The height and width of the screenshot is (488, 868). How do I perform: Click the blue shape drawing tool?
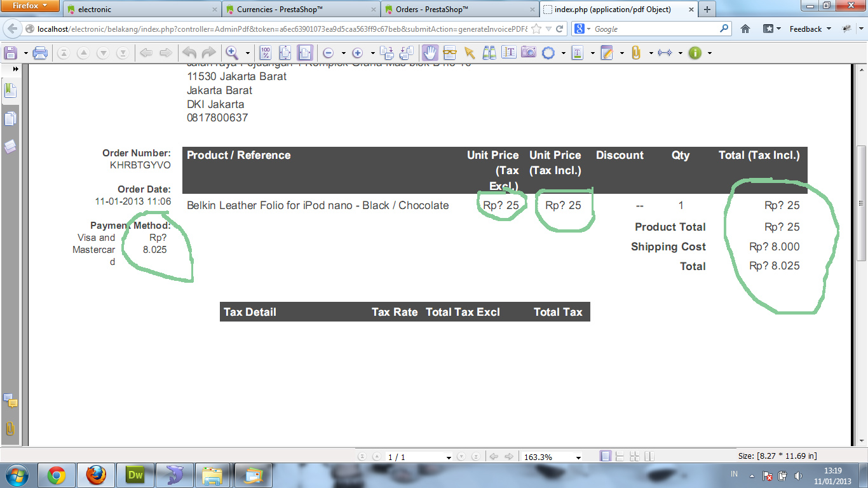[x=548, y=53]
